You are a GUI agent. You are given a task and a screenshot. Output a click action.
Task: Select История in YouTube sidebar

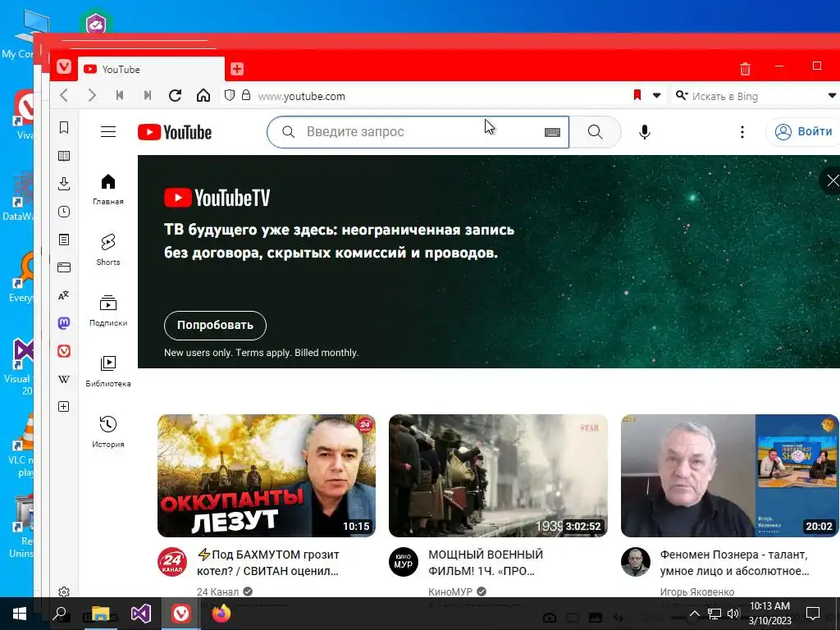(108, 431)
